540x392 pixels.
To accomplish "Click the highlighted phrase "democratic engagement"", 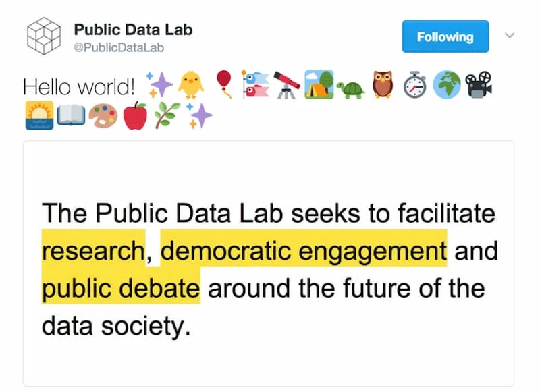I will coord(303,251).
